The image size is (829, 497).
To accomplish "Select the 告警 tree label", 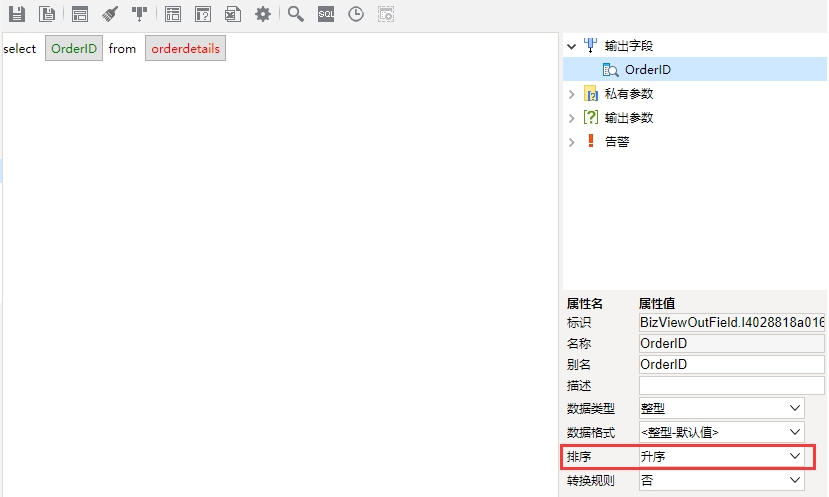I will (x=616, y=141).
